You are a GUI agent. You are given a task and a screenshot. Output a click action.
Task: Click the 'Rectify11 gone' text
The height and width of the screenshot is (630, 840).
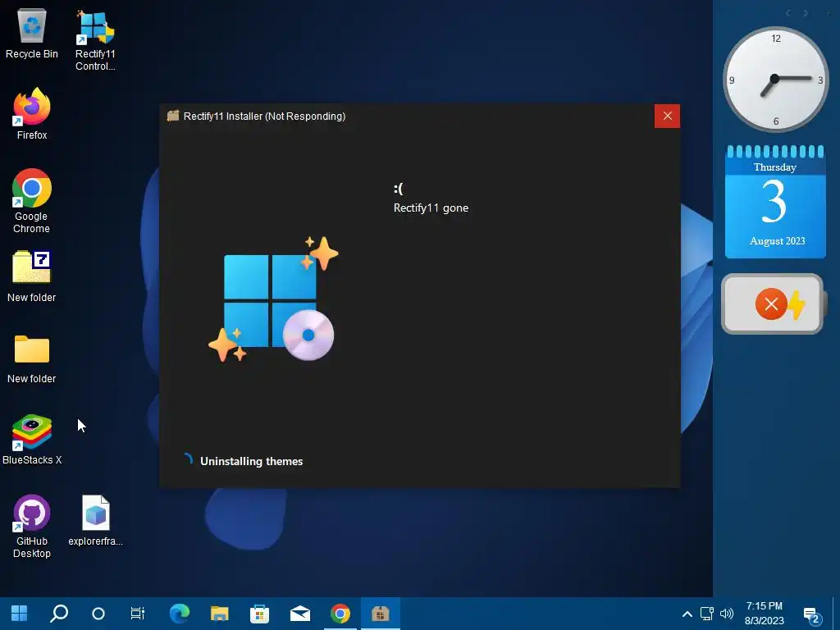tap(431, 208)
